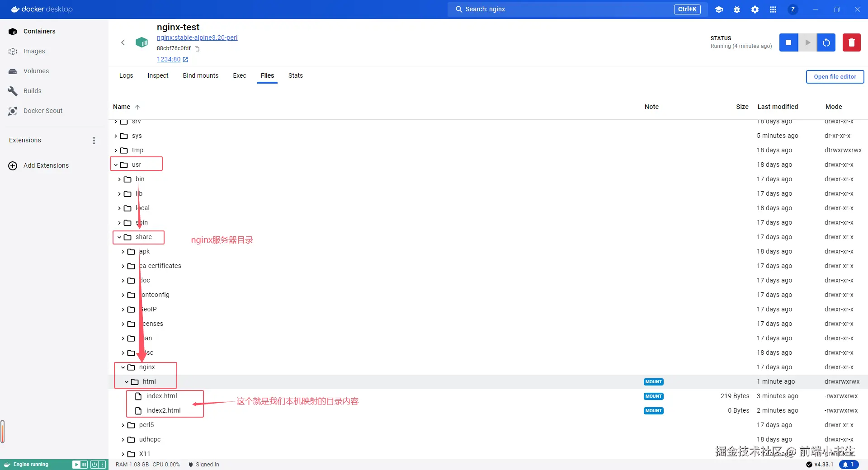Switch to the Inspect tab

[x=158, y=76]
